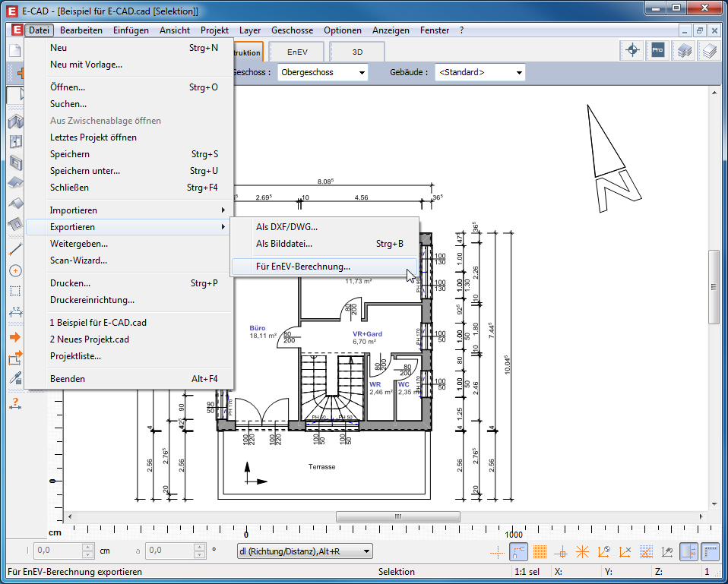728x584 pixels.
Task: Click the Pro icon in top toolbar
Action: (x=657, y=50)
